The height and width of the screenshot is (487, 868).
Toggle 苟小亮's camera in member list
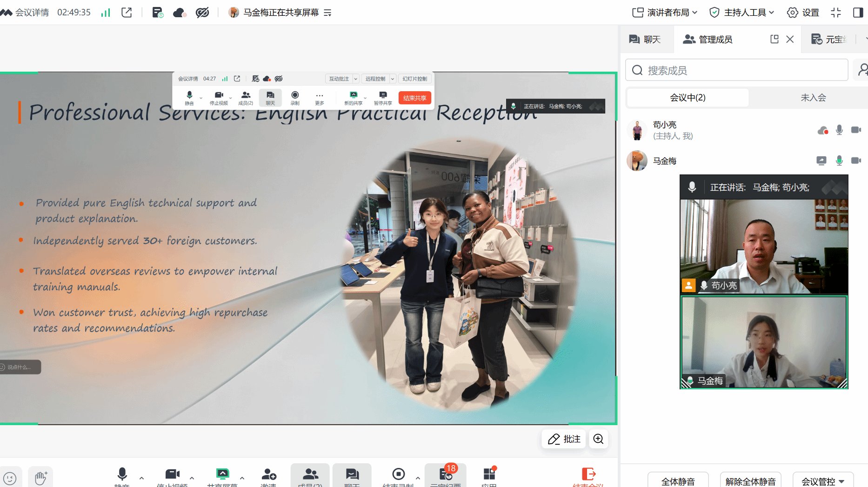pyautogui.click(x=856, y=130)
